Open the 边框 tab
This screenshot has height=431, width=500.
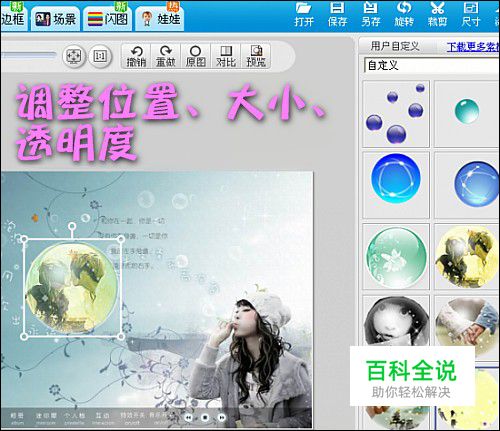13,19
